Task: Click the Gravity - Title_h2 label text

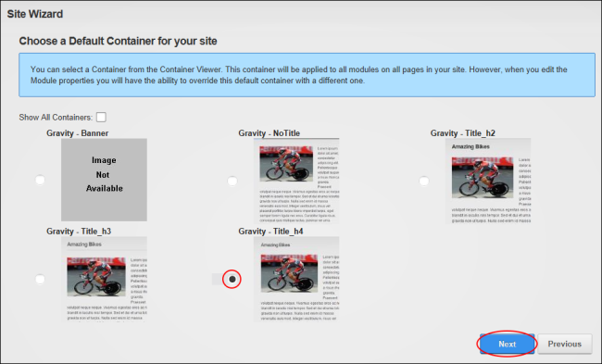Action: 463,133
